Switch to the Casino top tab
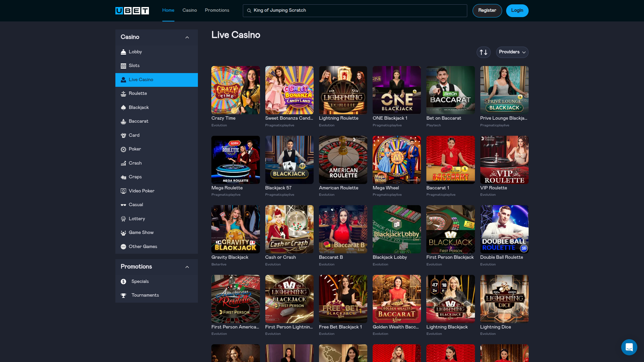Viewport: 644px width, 362px height. point(190,10)
